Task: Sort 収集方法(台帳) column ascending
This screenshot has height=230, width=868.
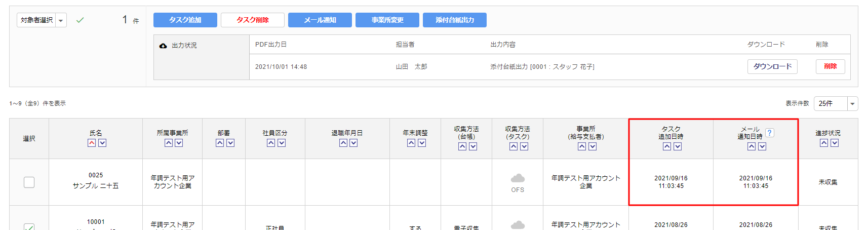Action: coord(462,146)
